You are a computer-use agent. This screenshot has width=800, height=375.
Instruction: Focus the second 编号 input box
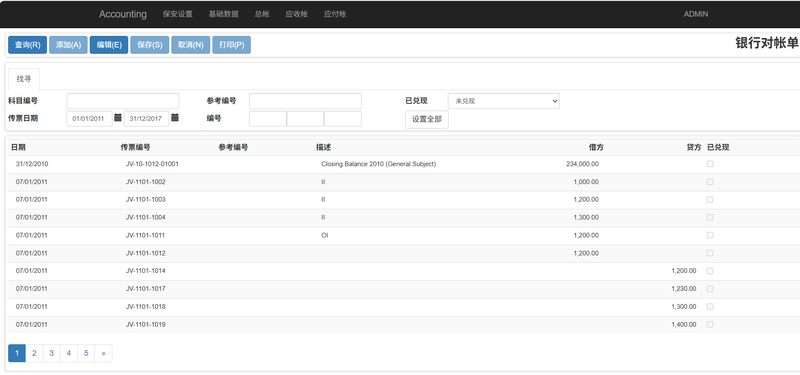point(305,118)
